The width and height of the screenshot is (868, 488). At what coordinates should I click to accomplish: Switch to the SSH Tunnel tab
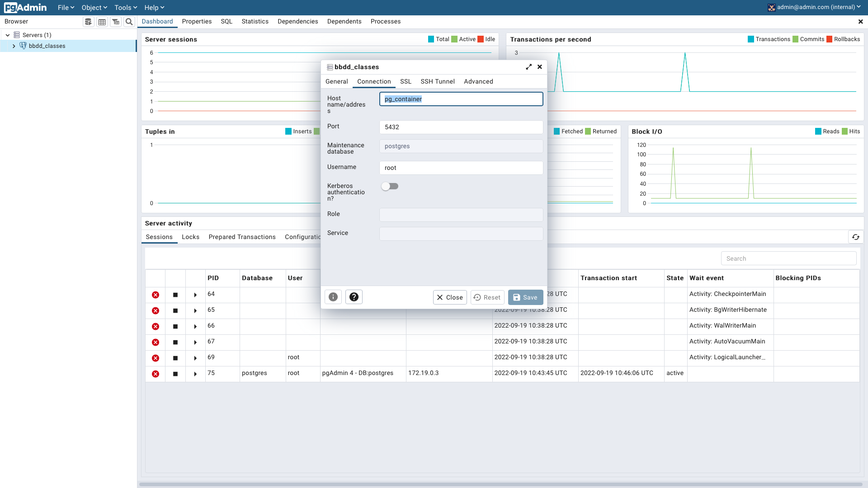click(437, 81)
